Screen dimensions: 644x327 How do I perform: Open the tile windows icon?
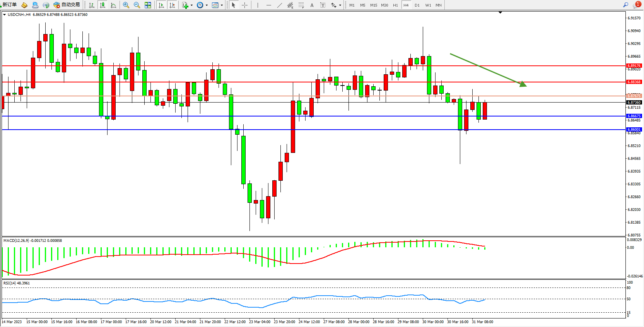148,5
